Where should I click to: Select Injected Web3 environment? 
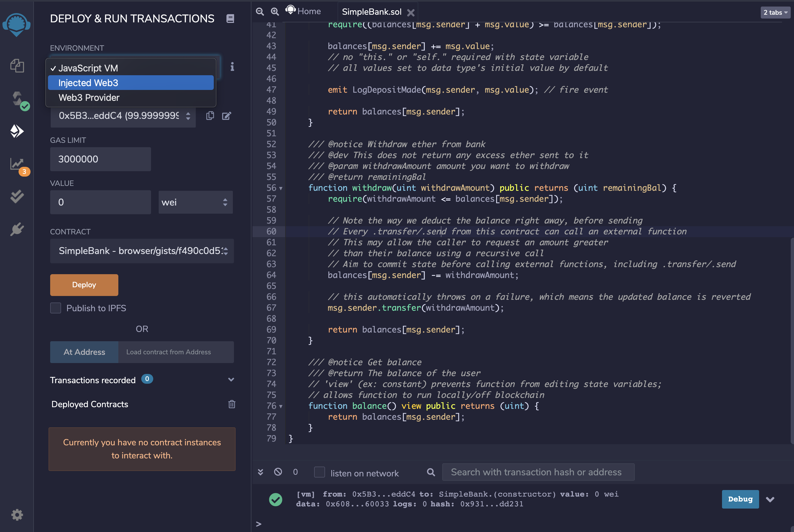[x=131, y=83]
